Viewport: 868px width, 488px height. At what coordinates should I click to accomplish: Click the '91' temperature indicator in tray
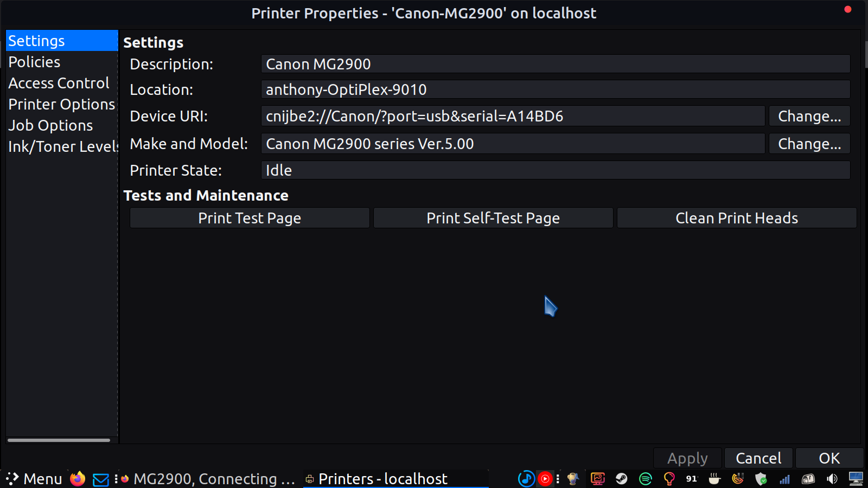692,479
